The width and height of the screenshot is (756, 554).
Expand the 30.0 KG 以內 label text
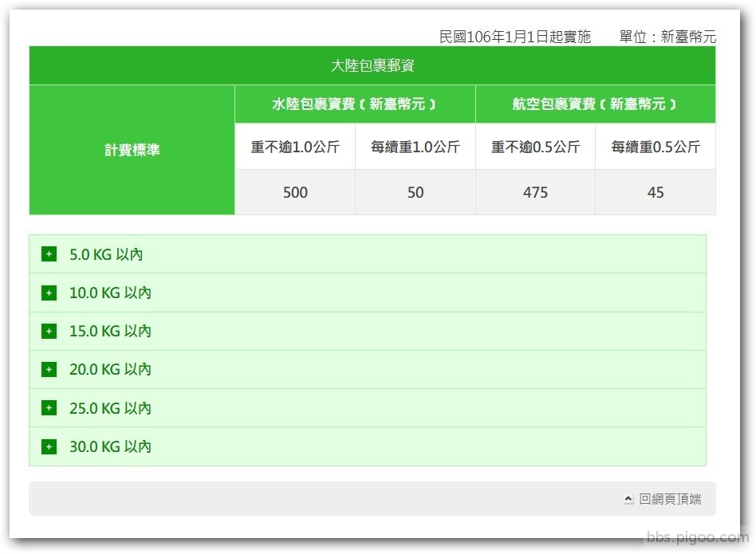click(x=110, y=447)
